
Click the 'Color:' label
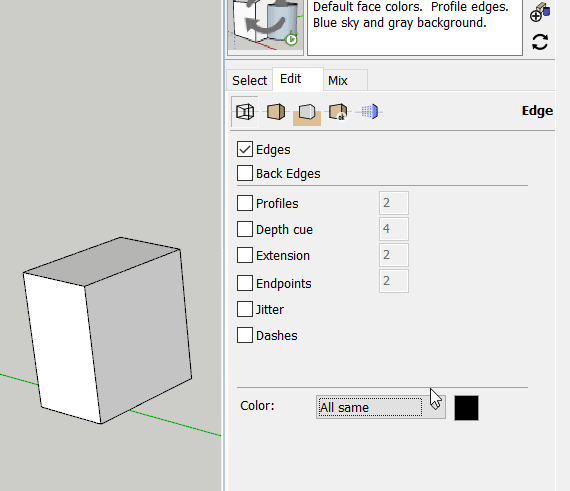point(257,406)
